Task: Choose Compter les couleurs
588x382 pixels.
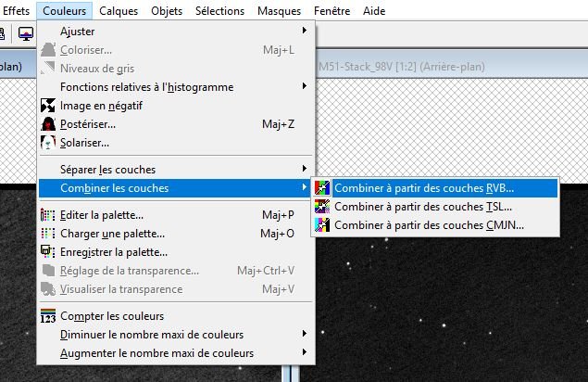Action: 176,316
